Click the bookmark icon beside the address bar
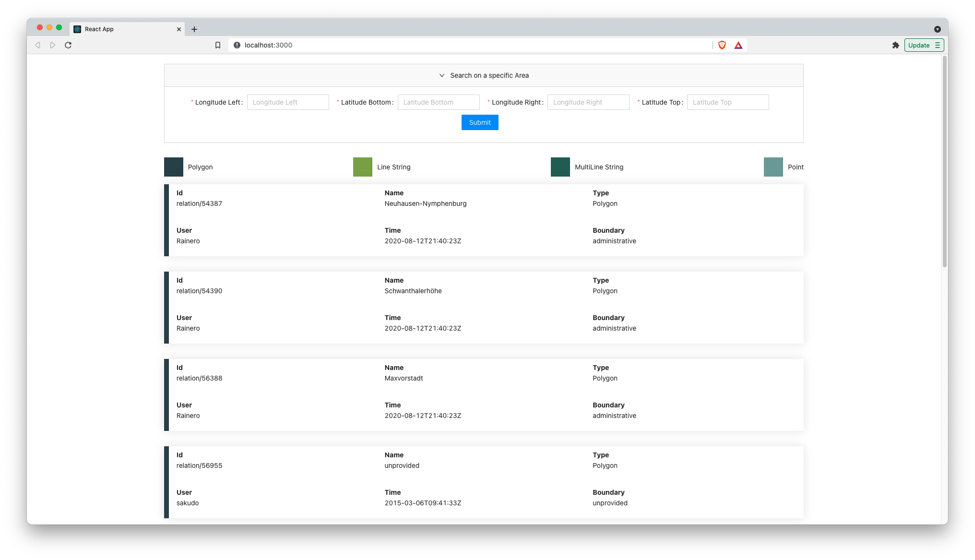975x560 pixels. [x=218, y=45]
